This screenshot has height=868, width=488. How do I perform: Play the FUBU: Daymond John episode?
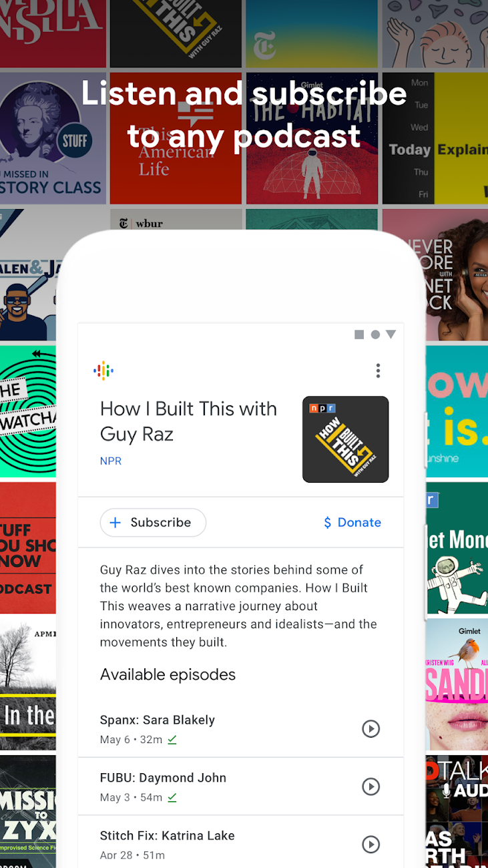(371, 787)
